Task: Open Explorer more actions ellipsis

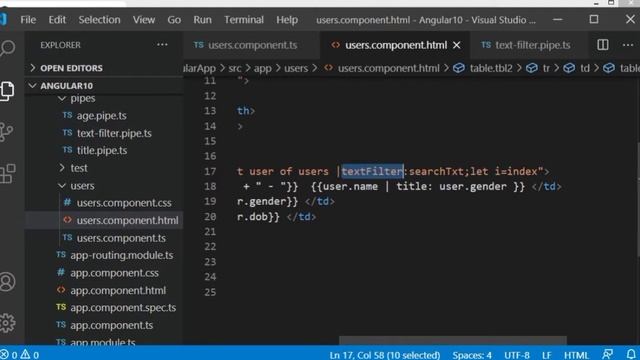Action: [162, 45]
